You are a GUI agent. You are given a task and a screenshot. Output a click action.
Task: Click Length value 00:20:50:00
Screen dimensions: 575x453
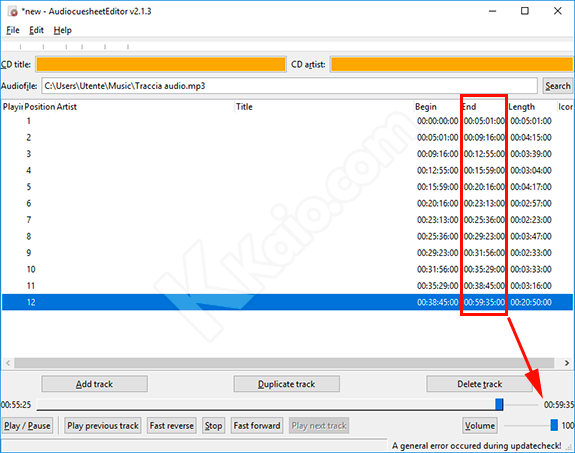[x=531, y=302]
